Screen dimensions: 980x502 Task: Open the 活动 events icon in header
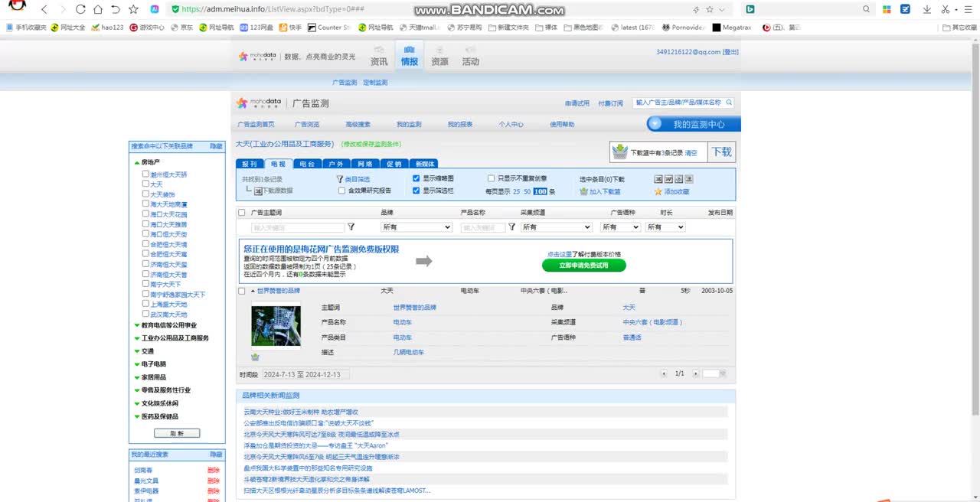click(x=470, y=55)
